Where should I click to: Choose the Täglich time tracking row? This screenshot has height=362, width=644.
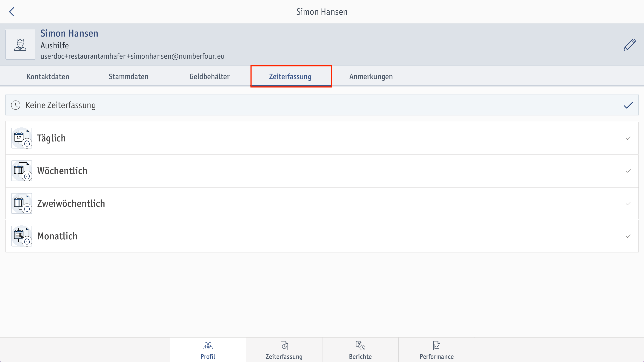pyautogui.click(x=322, y=138)
